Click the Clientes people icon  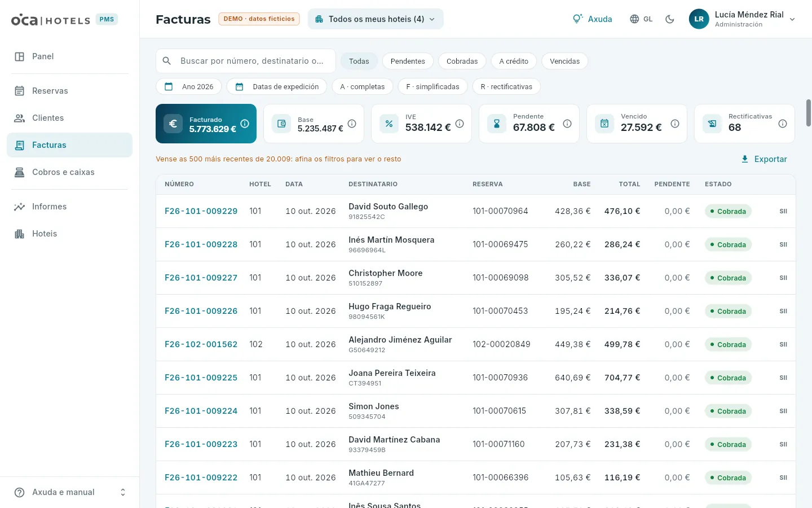[x=19, y=118]
